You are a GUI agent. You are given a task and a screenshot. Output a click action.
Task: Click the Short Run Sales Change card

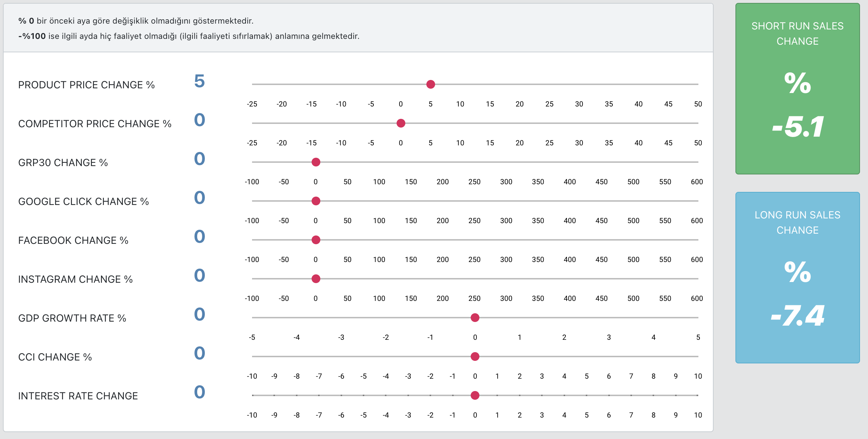click(797, 89)
